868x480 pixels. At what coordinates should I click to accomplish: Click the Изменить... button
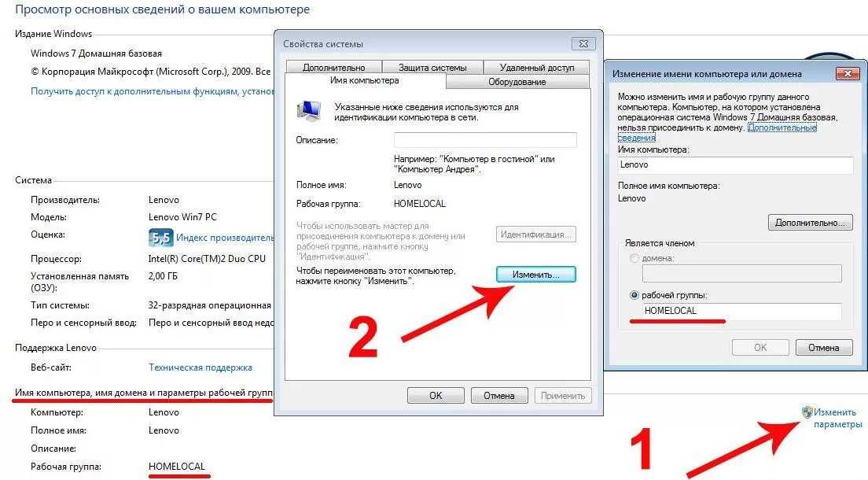point(536,275)
